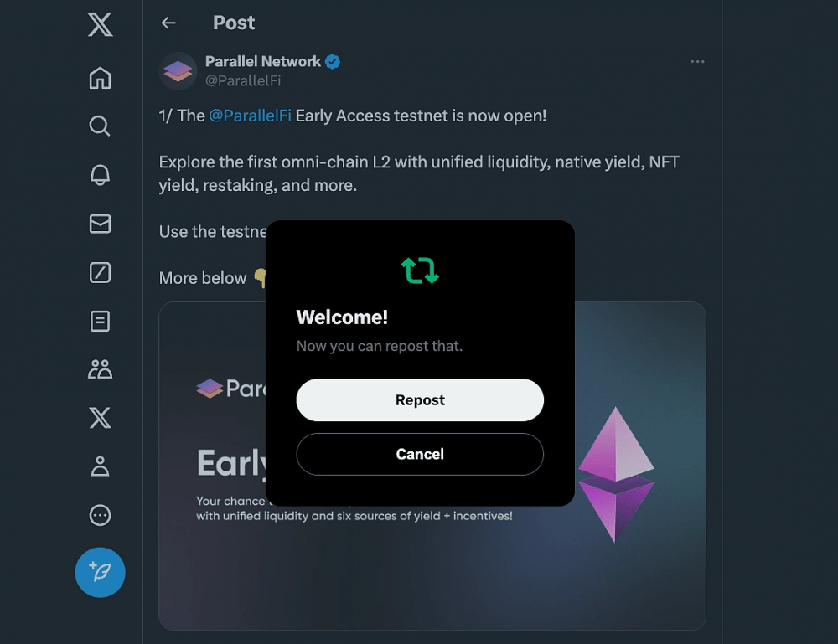Open Explore with the magnifier icon
This screenshot has width=838, height=644.
coord(100,126)
